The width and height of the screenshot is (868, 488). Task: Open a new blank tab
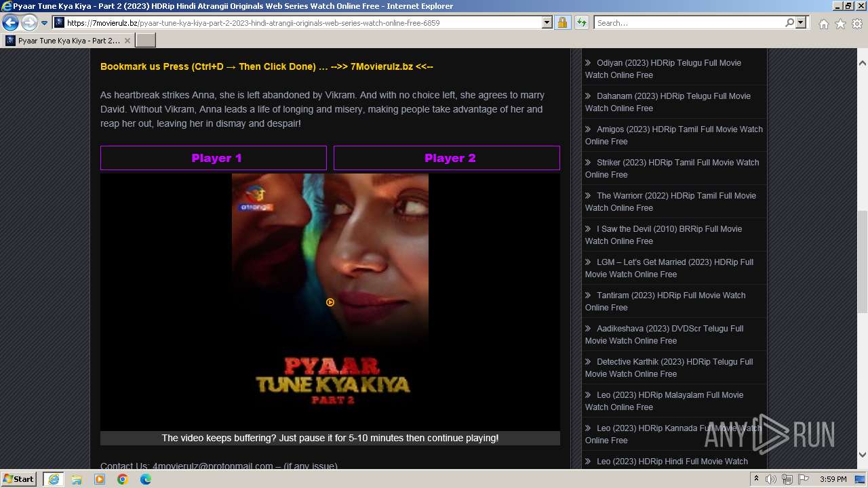[x=146, y=41]
